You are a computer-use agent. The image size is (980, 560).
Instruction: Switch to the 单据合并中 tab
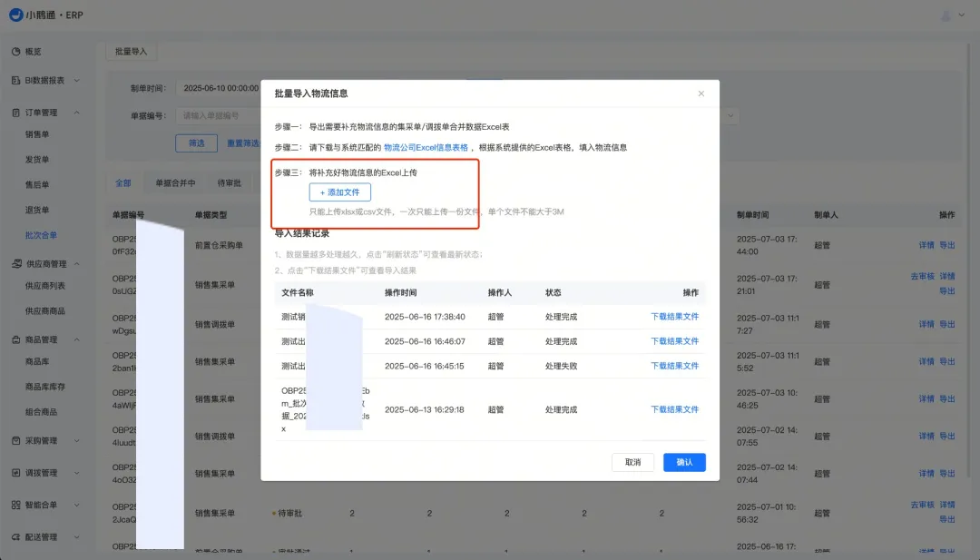[x=176, y=183]
